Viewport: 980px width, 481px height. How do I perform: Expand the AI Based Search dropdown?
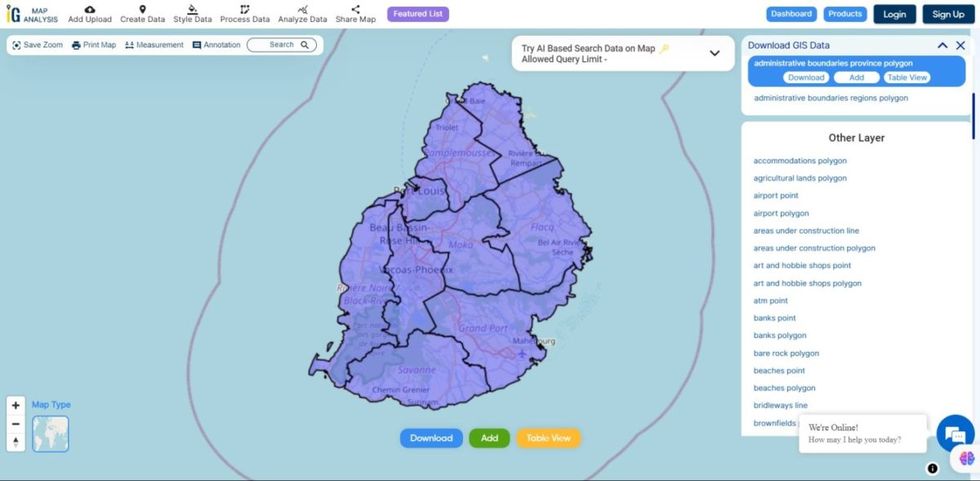coord(715,53)
